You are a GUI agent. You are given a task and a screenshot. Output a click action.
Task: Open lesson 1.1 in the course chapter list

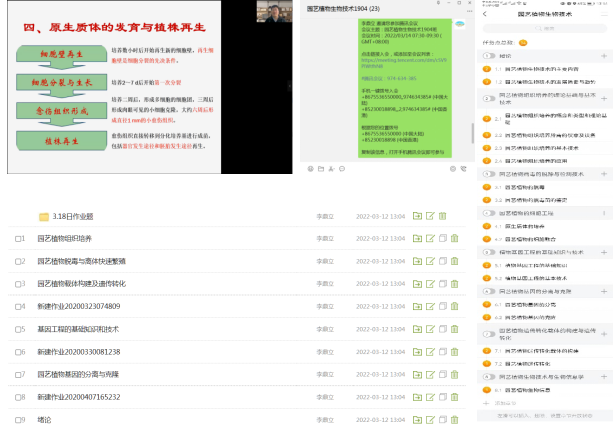540,71
